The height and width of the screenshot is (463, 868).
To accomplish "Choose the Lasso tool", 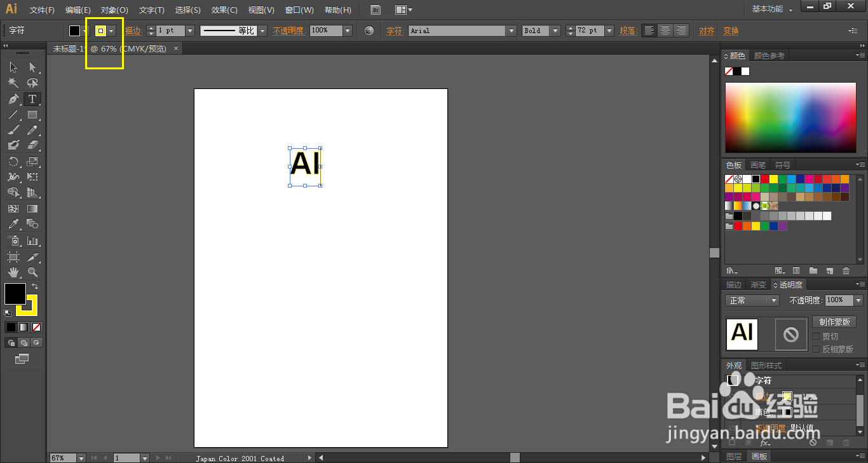I will [x=32, y=83].
